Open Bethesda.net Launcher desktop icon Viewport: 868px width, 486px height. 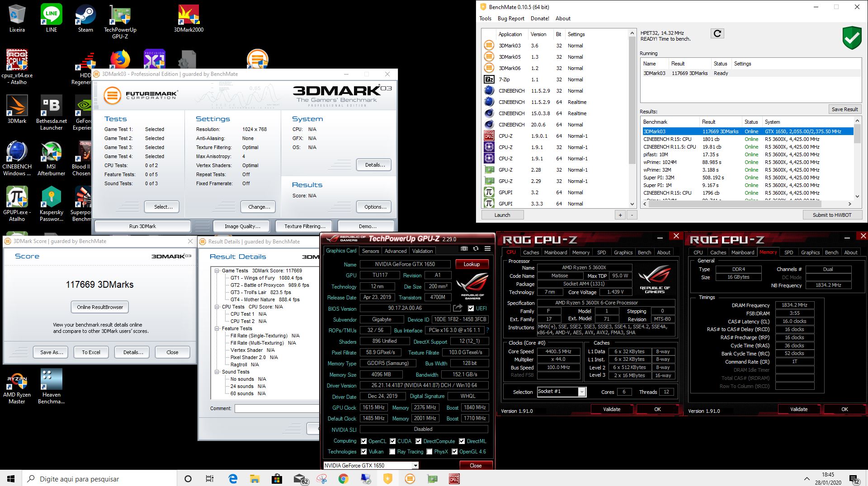pyautogui.click(x=51, y=113)
